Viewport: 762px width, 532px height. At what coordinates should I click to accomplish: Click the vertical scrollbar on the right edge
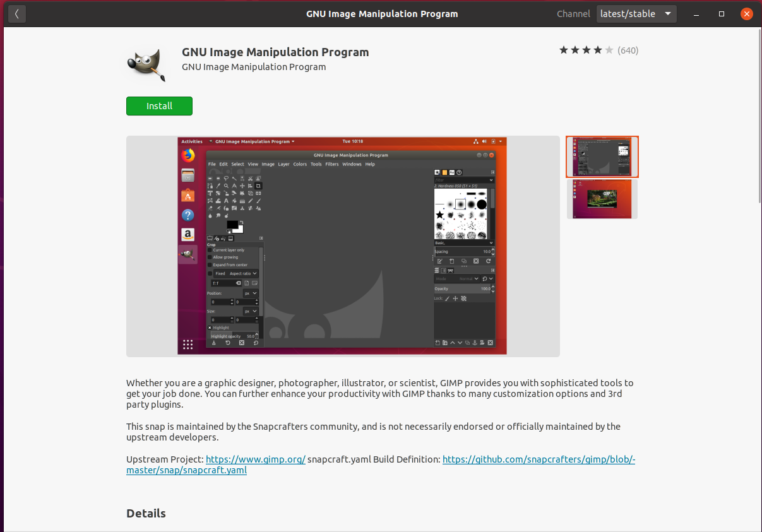[759, 117]
